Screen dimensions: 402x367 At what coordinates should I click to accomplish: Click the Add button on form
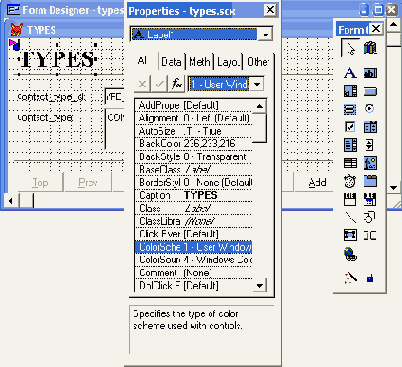tap(317, 182)
